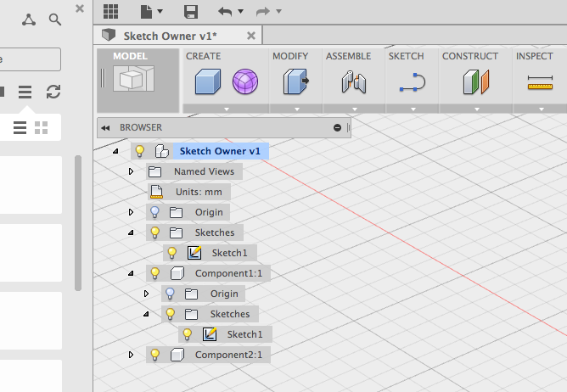The height and width of the screenshot is (392, 567).
Task: Select Named Views in the browser
Action: coord(204,171)
